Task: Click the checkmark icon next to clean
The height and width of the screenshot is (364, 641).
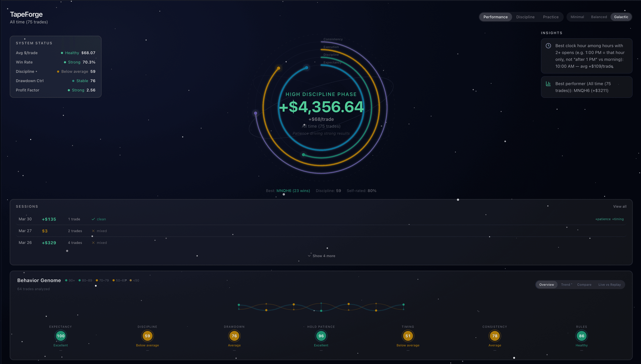Action: (x=93, y=219)
